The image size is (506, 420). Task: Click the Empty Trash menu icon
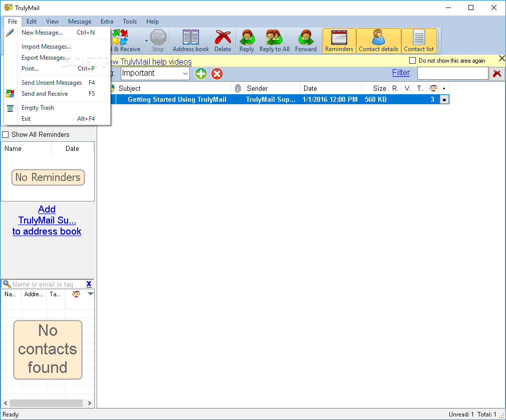coord(10,108)
